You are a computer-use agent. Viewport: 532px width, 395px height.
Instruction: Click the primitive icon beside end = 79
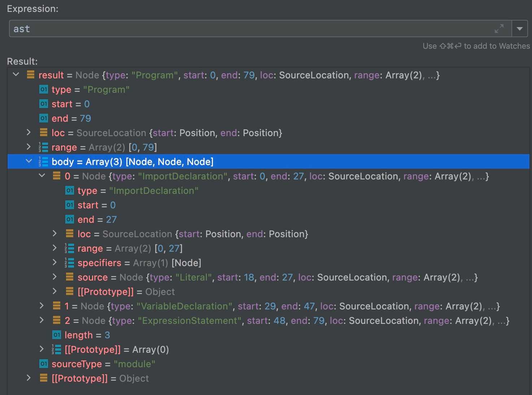coord(44,118)
